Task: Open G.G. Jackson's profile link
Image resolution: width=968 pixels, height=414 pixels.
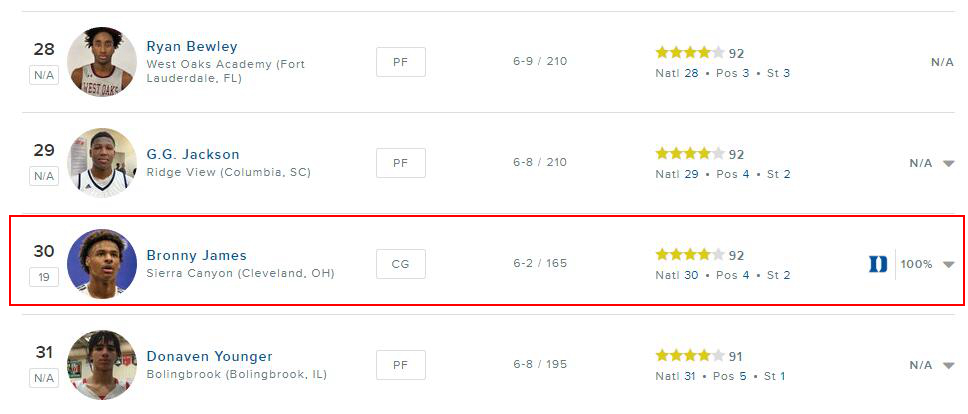Action: click(x=193, y=154)
